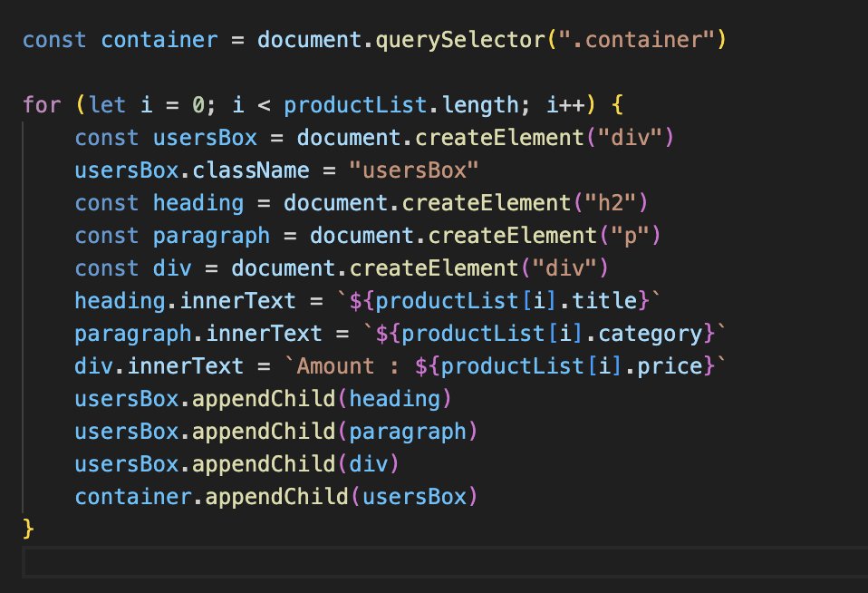Click the 'div' variable in 'const div' line
The width and height of the screenshot is (868, 593).
(172, 268)
